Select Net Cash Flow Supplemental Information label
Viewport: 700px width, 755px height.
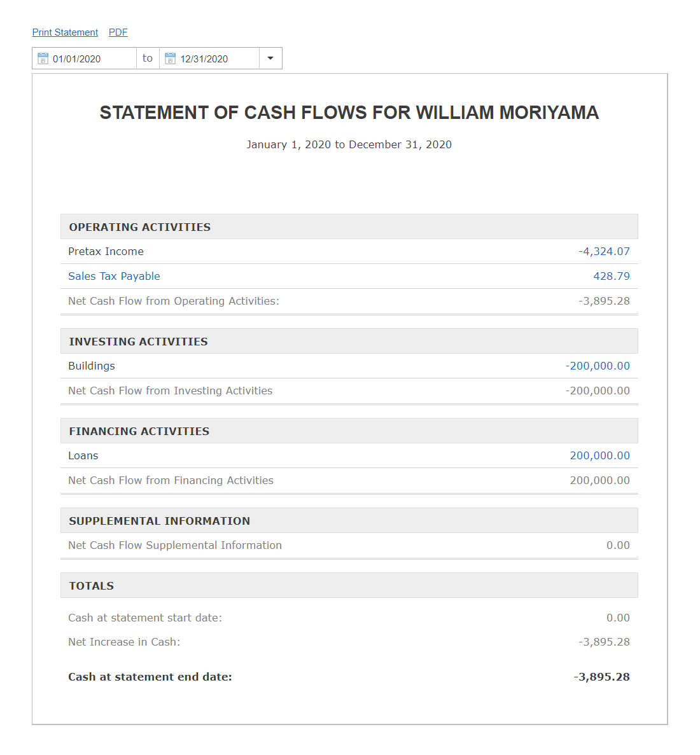point(175,545)
